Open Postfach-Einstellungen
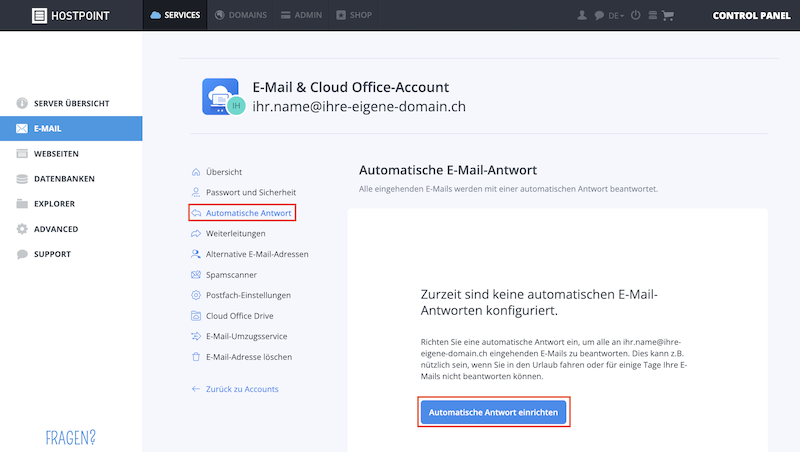Image resolution: width=800 pixels, height=452 pixels. [248, 295]
